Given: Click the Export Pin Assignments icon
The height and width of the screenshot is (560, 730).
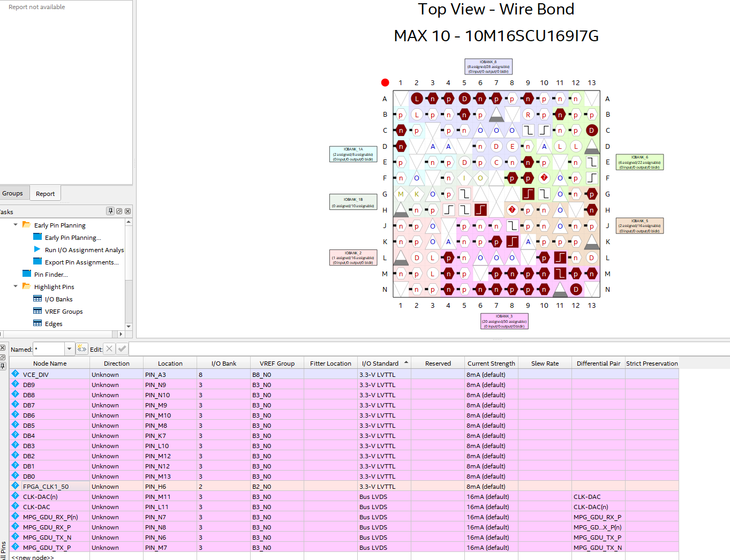Looking at the screenshot, I should [37, 262].
